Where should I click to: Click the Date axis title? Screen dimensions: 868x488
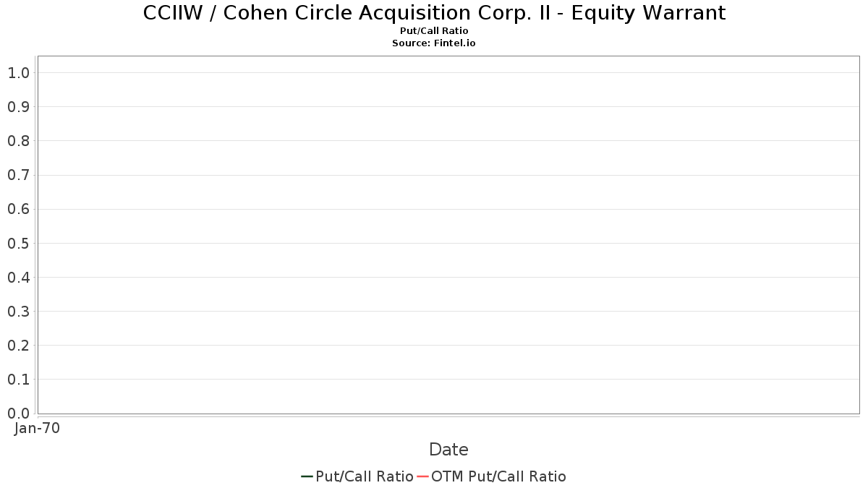click(448, 450)
